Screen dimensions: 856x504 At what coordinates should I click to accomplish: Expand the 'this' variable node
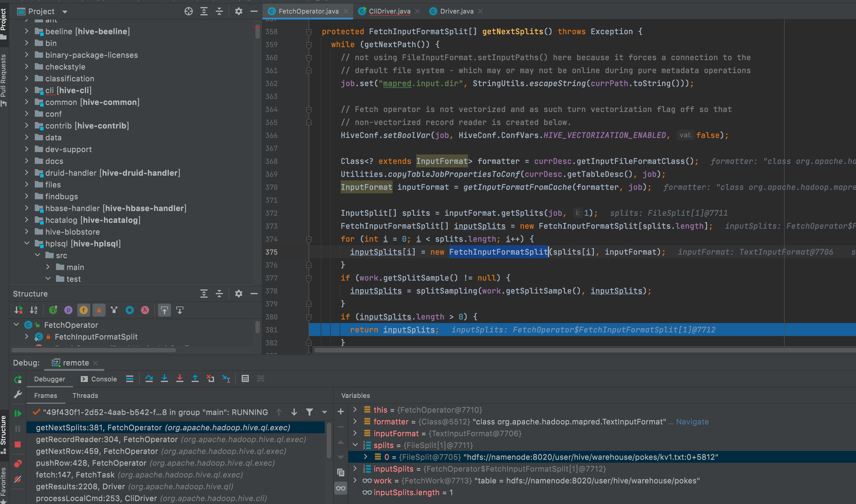(x=355, y=410)
